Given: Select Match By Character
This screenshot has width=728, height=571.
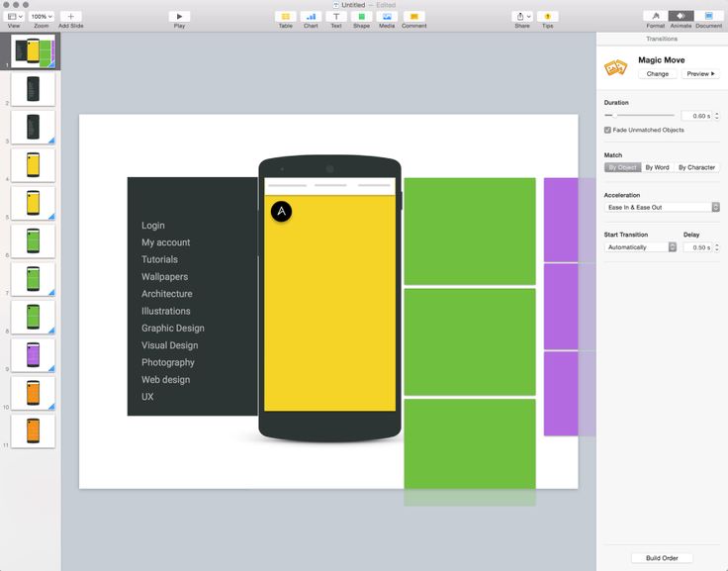Looking at the screenshot, I should (696, 167).
